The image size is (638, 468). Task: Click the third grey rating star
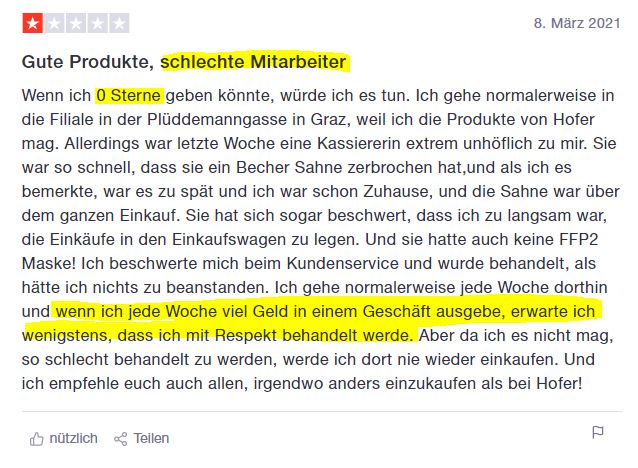[76, 23]
